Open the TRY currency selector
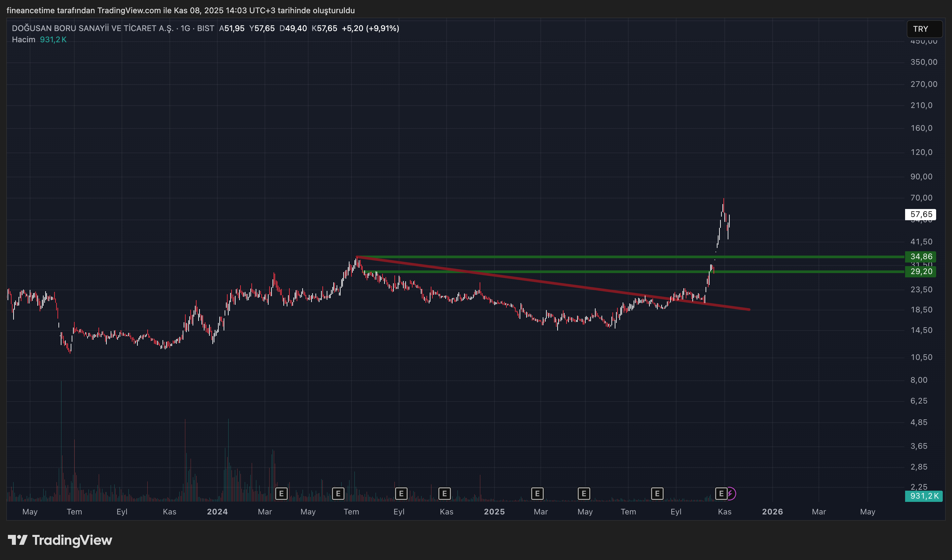 pos(924,29)
